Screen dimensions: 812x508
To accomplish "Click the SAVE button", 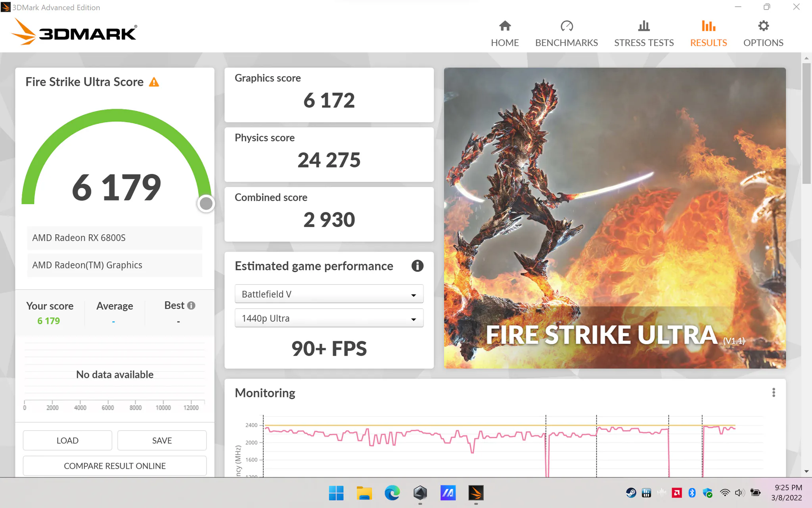I will point(162,441).
